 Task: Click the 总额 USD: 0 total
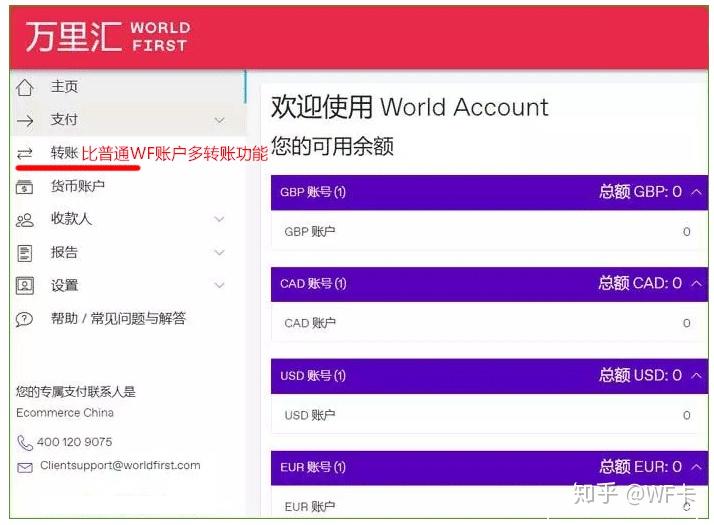(640, 375)
